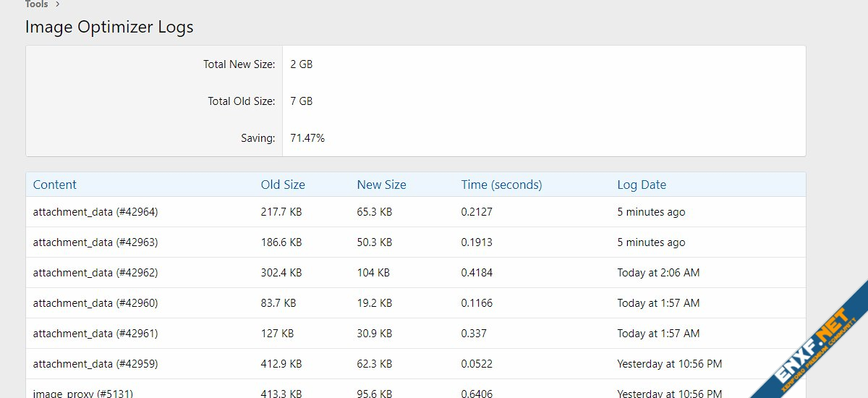Click the Tools breadcrumb link

[36, 4]
